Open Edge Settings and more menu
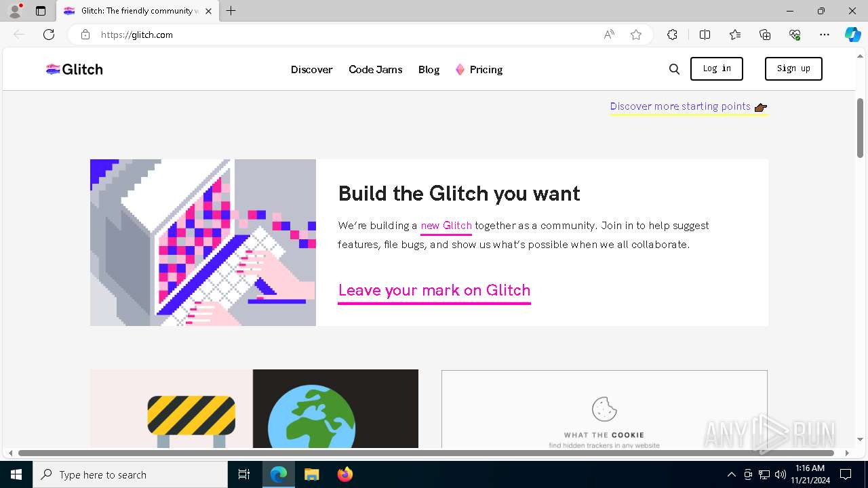This screenshot has height=488, width=868. (825, 35)
